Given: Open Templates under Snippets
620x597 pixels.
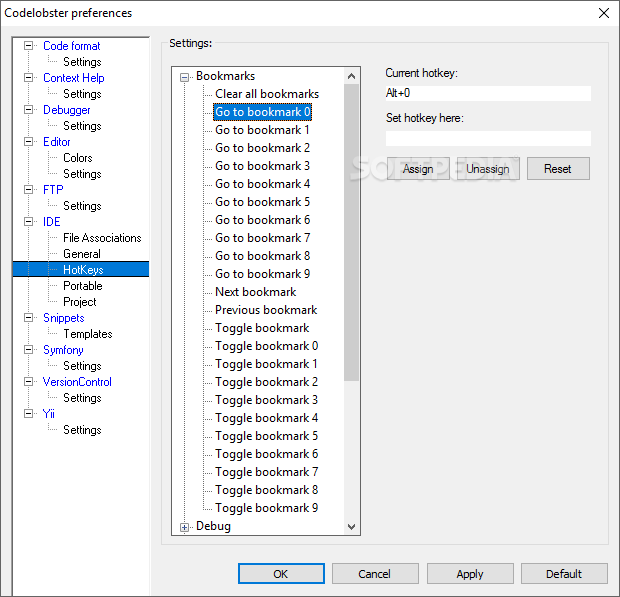Looking at the screenshot, I should (88, 334).
